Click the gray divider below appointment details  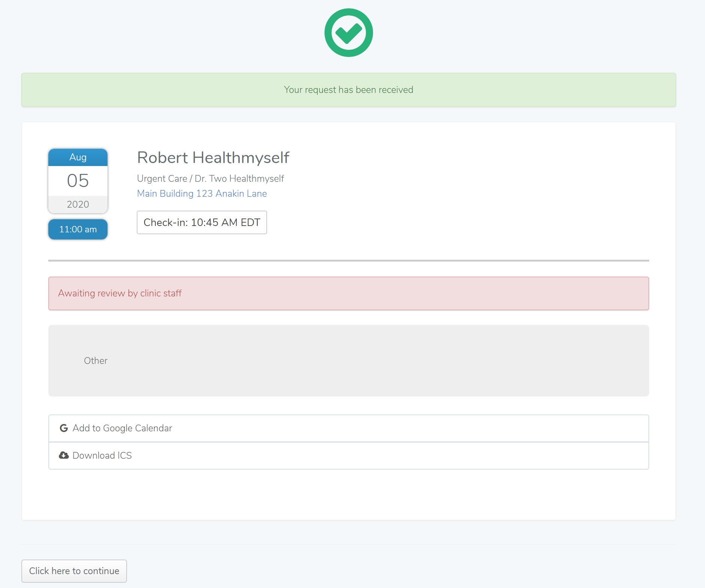[348, 260]
